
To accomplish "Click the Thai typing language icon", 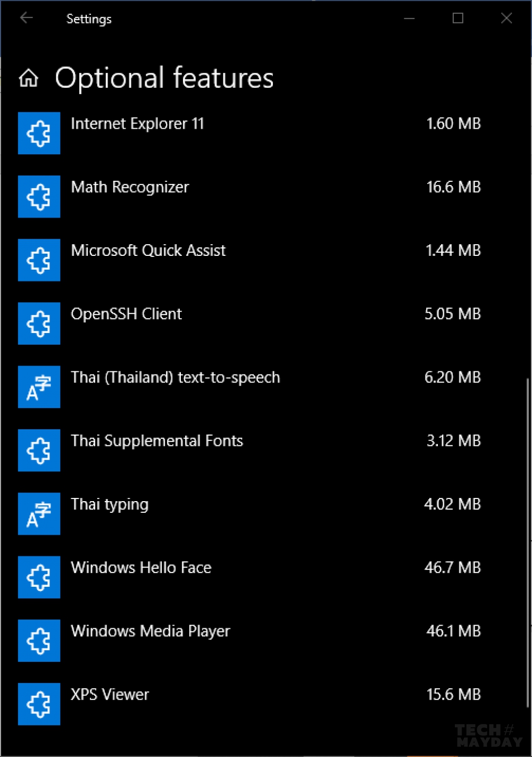I will tap(39, 513).
